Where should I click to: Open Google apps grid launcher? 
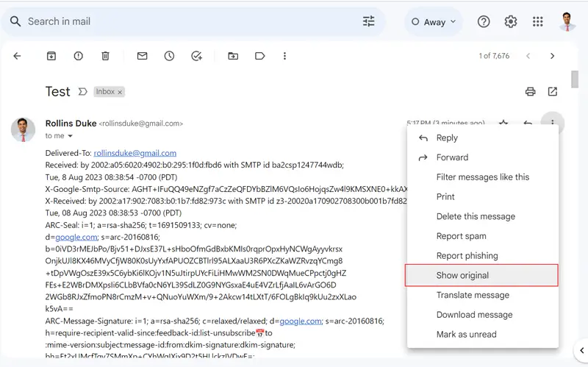pos(537,21)
